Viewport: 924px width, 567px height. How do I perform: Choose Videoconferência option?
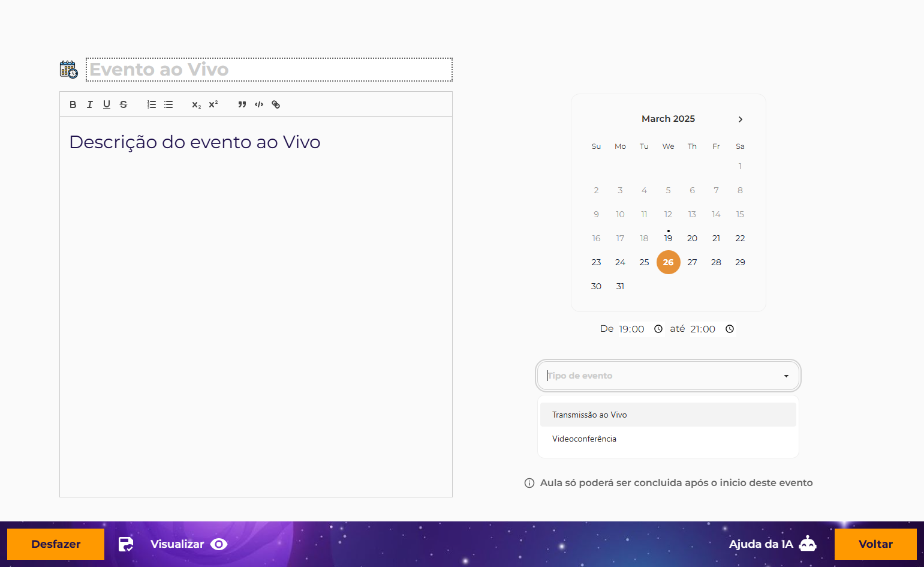point(668,439)
